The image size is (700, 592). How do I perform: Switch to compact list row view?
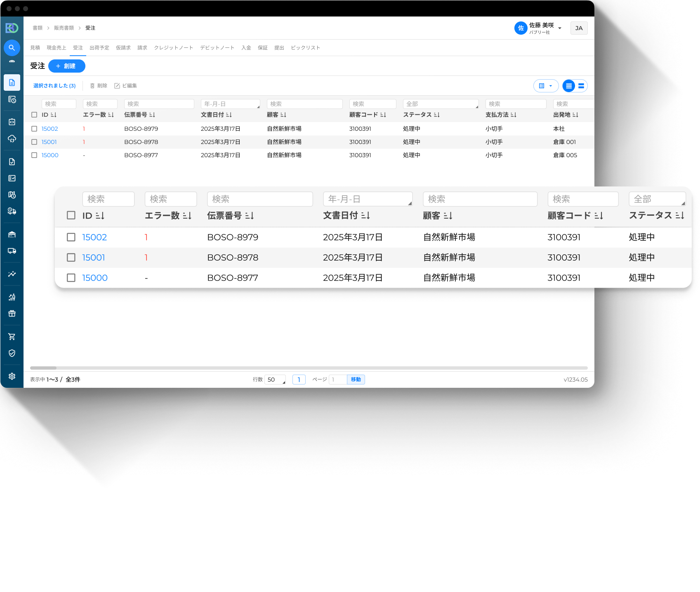click(x=569, y=86)
